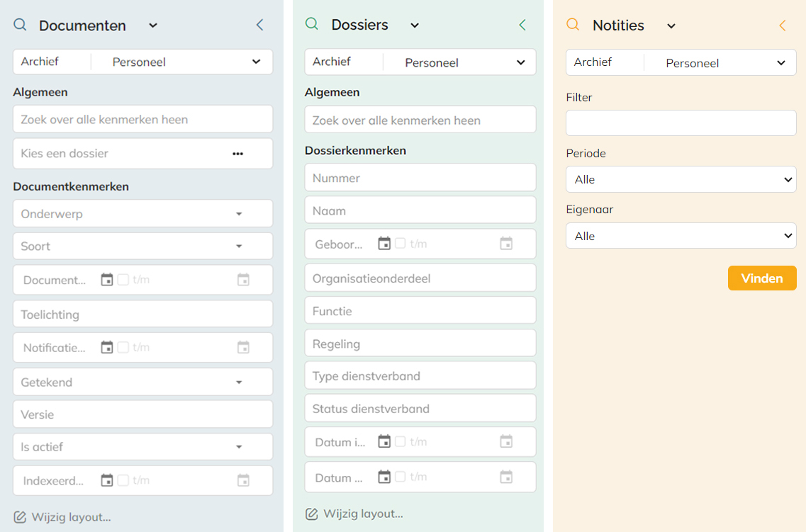This screenshot has height=532, width=806.
Task: Click the Naam input field
Action: tap(420, 210)
